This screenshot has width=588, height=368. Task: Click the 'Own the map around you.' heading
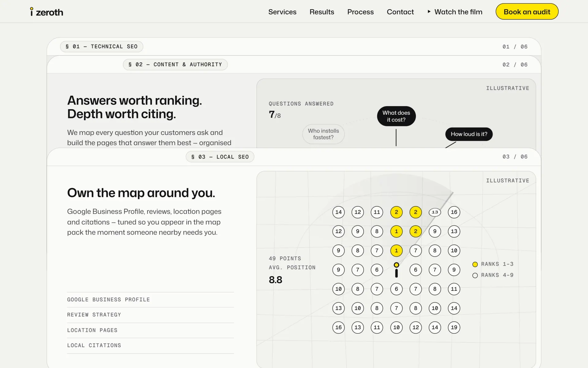point(141,193)
